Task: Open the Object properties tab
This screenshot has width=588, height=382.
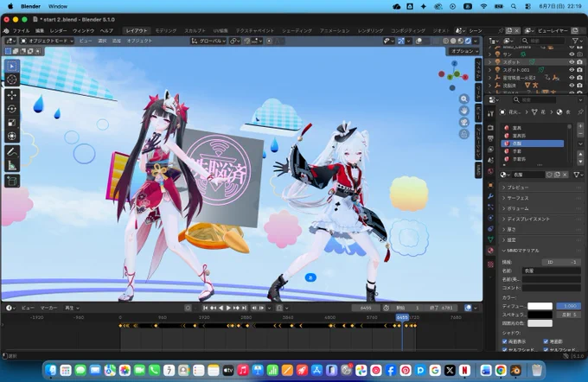Action: (x=490, y=185)
